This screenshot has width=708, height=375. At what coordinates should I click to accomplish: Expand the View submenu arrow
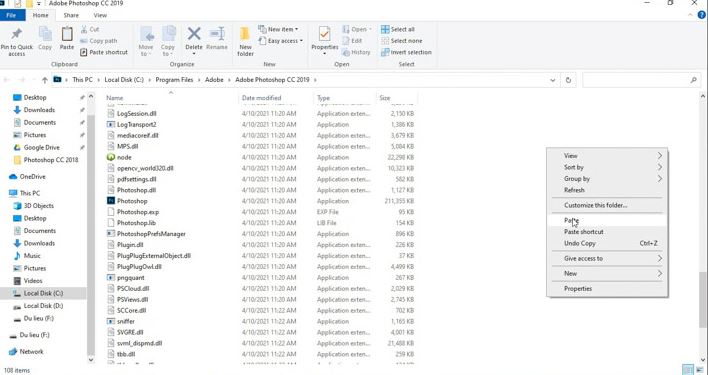coord(660,156)
